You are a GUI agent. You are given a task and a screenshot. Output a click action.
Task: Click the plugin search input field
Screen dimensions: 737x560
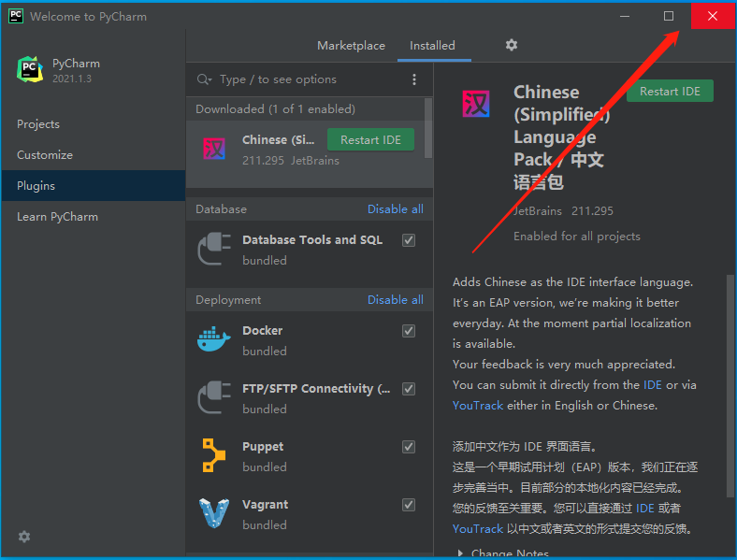pos(311,79)
